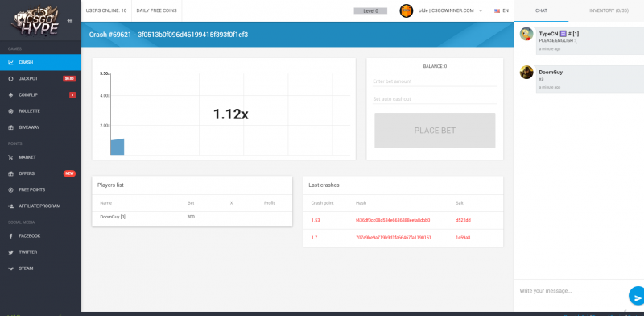644x316 pixels.
Task: Click the 300 bet value for DoomGuy
Action: pos(191,217)
